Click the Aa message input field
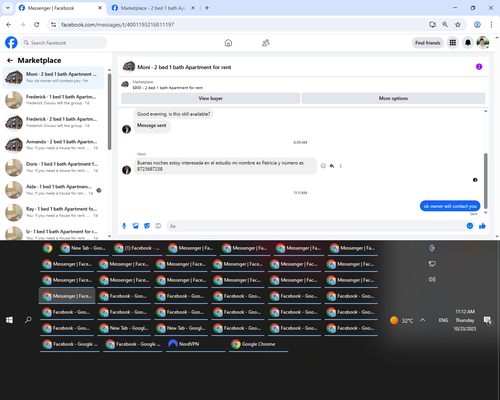This screenshot has height=400, width=500. (x=316, y=226)
